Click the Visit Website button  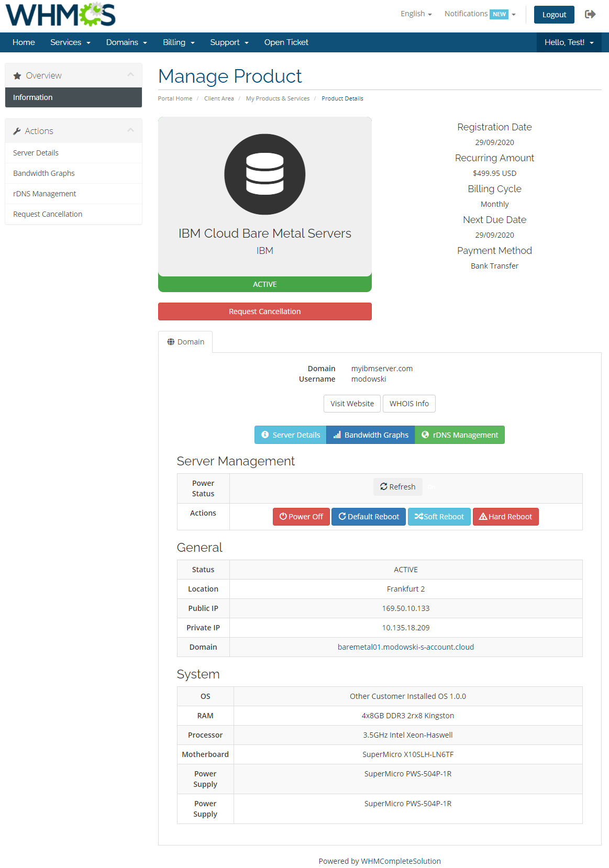352,404
